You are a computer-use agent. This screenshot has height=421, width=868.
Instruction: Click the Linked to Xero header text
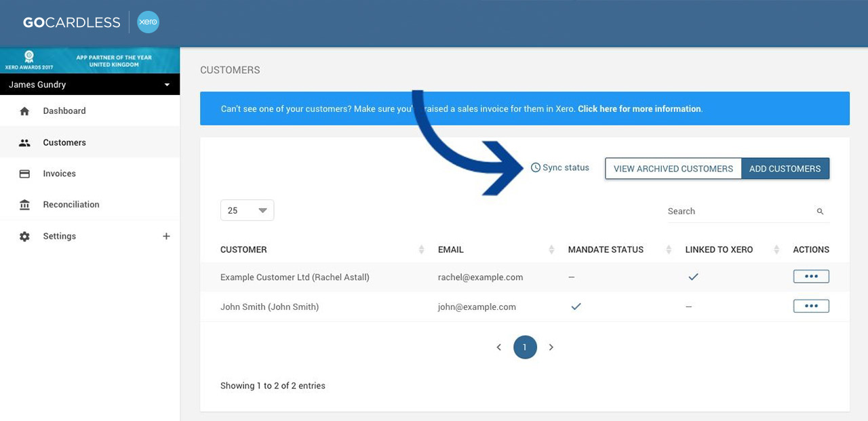(x=719, y=250)
